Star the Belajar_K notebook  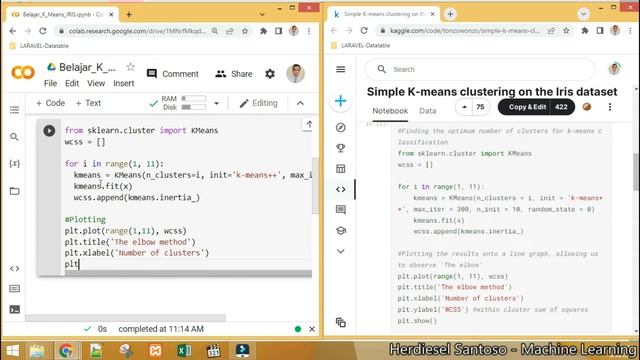[x=130, y=67]
